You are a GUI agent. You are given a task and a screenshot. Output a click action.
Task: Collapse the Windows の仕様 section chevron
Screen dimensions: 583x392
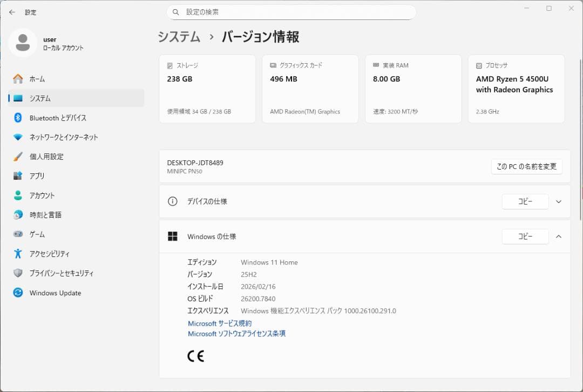pyautogui.click(x=559, y=236)
